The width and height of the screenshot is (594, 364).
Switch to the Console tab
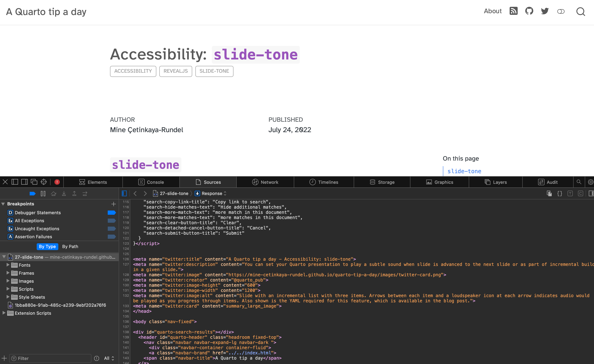(151, 182)
